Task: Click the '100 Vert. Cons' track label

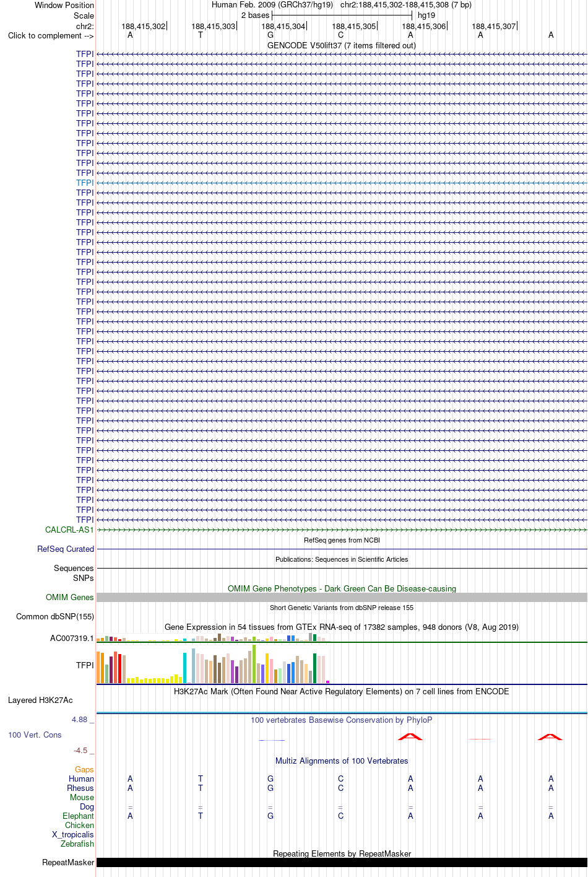Action: tap(35, 735)
